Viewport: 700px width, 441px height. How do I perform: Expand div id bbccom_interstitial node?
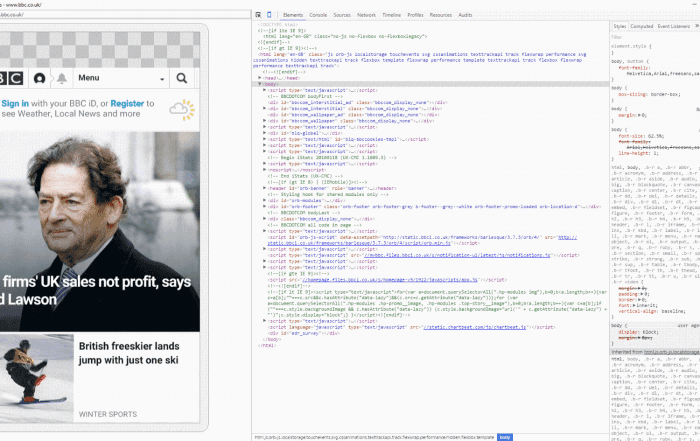pyautogui.click(x=265, y=108)
